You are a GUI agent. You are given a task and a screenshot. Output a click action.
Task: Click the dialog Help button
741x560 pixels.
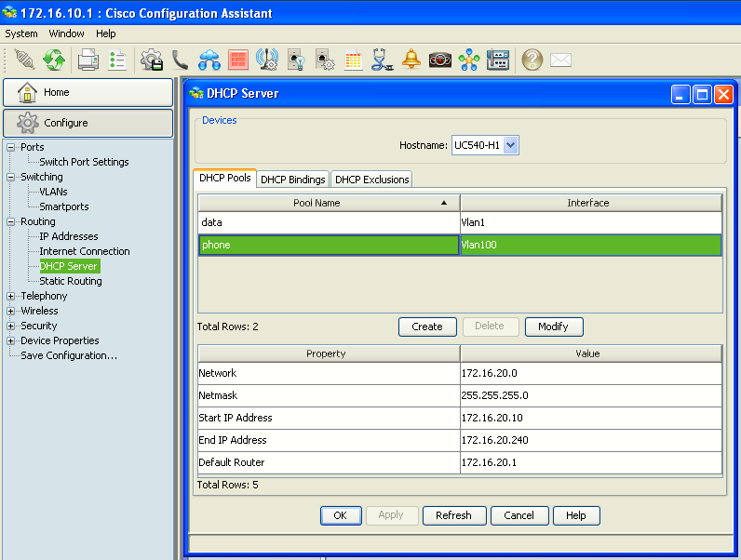[x=576, y=515]
